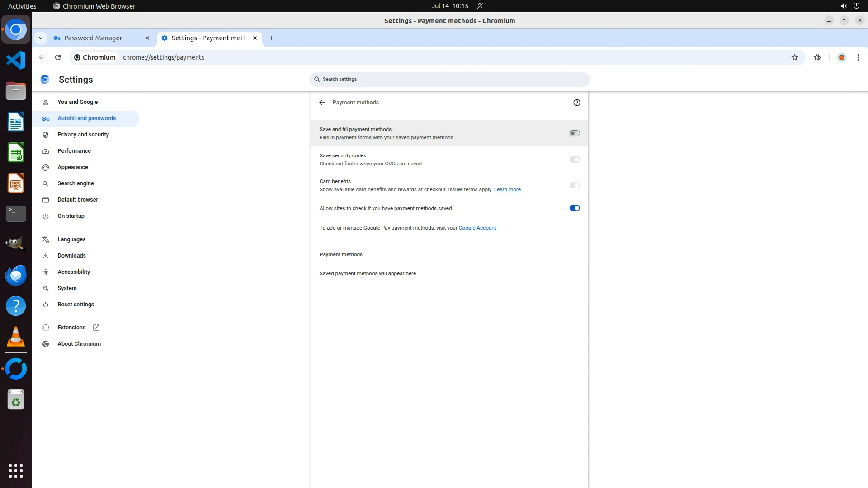Toggle Save security codes switch
This screenshot has height=488, width=868.
click(x=574, y=160)
